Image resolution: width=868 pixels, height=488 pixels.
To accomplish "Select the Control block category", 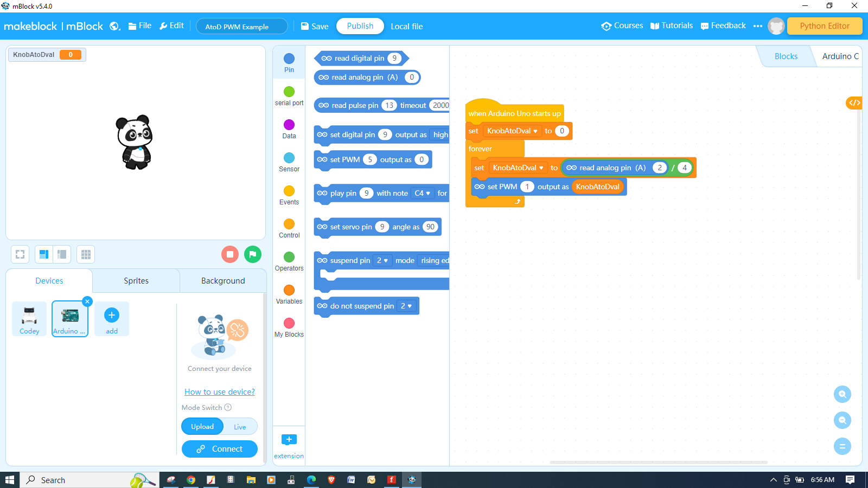I will (289, 228).
